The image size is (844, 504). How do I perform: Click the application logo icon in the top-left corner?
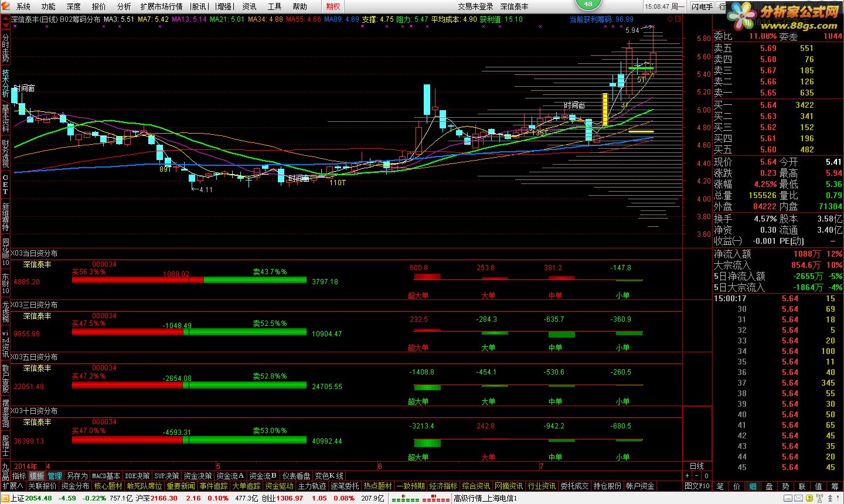[x=5, y=6]
